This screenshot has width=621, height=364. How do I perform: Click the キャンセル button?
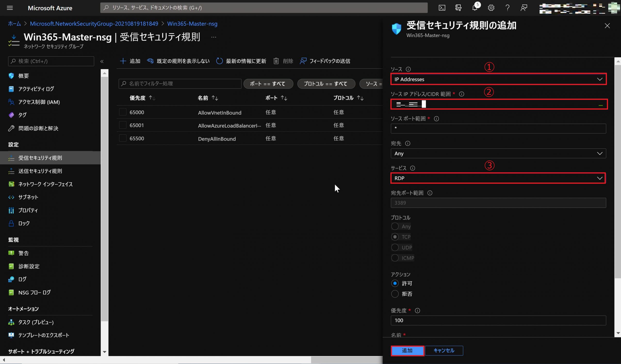pos(444,350)
